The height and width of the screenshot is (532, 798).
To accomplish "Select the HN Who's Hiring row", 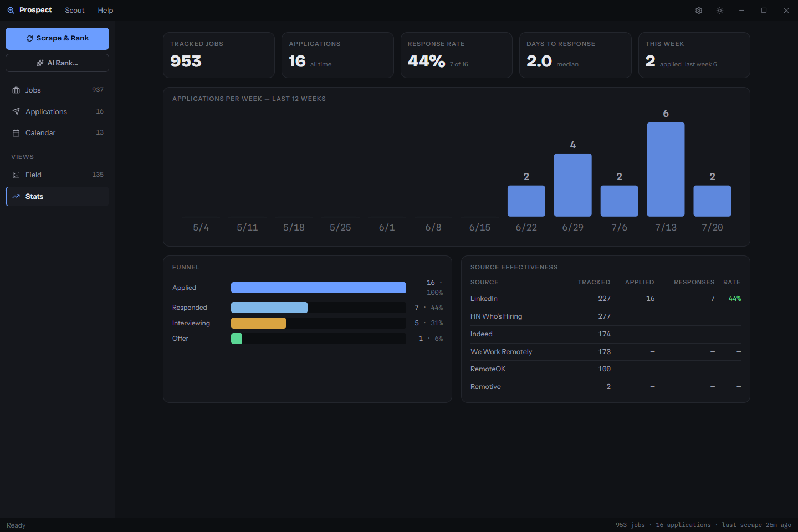I will [x=606, y=316].
